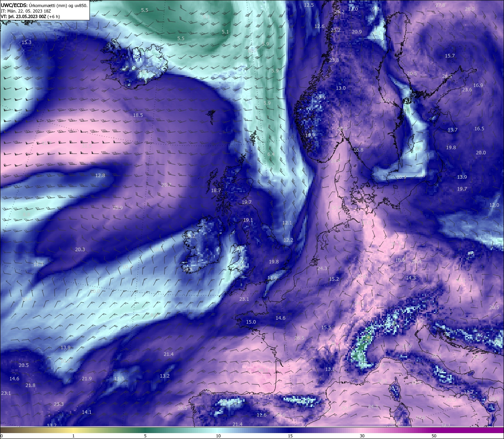
Task: Select the 25.9 value label
Action: coord(117,207)
